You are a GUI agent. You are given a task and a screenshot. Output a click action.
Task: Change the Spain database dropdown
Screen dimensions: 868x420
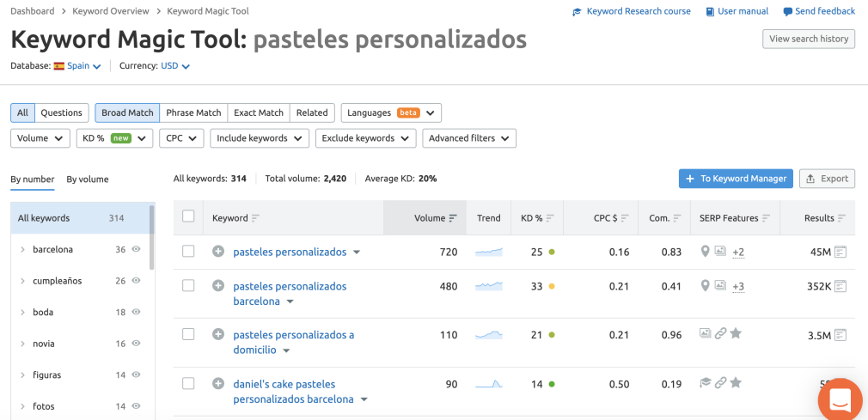coord(77,66)
